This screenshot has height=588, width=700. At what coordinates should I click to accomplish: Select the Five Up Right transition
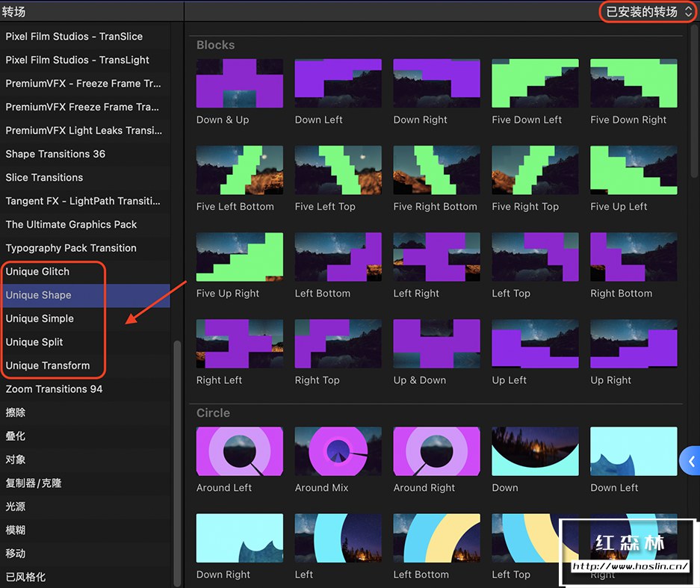pos(240,257)
